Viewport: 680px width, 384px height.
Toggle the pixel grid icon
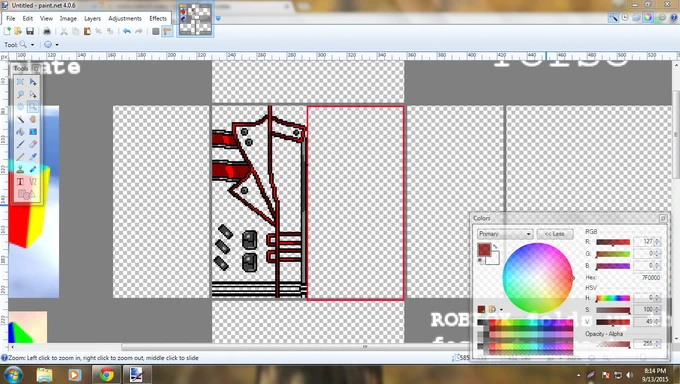click(156, 31)
